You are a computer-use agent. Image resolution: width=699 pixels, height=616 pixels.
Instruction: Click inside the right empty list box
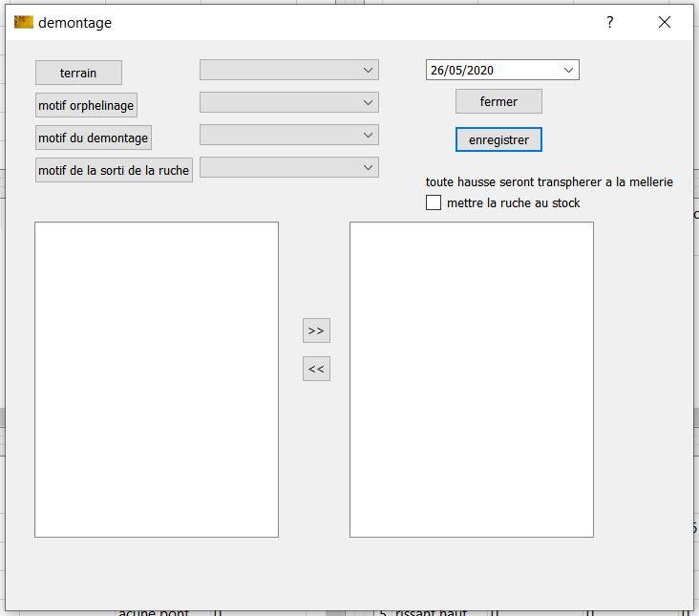472,379
